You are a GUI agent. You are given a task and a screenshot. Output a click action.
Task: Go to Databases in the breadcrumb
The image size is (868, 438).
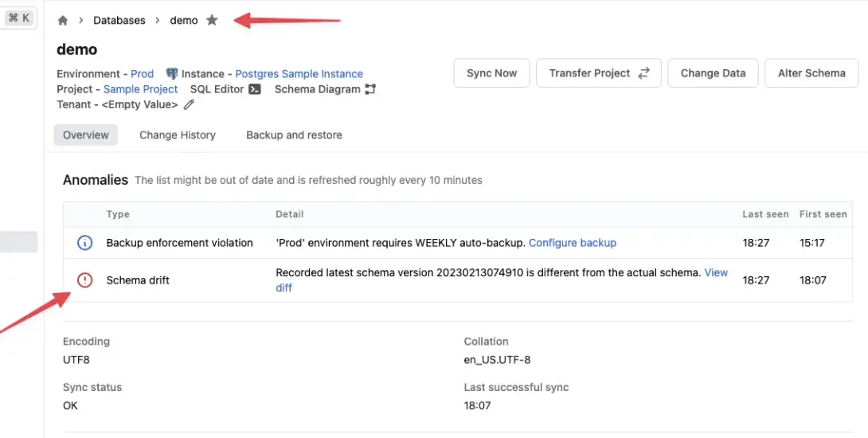pyautogui.click(x=119, y=21)
